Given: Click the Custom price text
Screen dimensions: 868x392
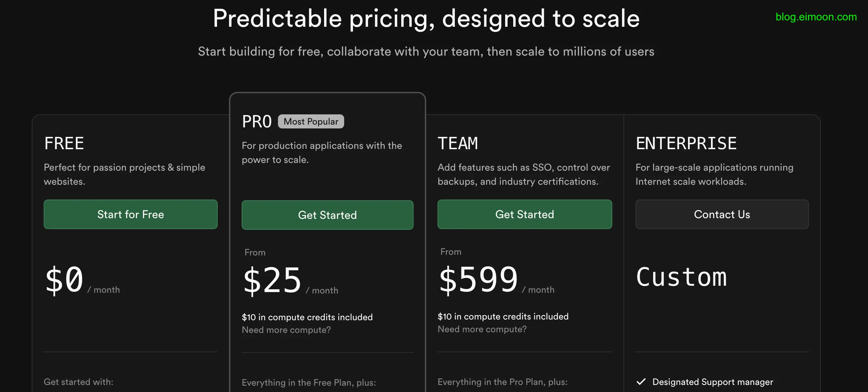Looking at the screenshot, I should pos(681,277).
